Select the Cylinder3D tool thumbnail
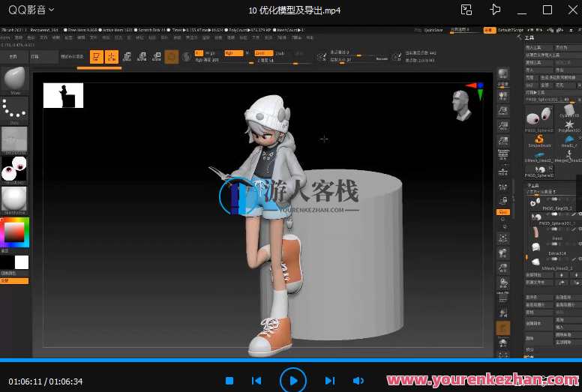 tap(569, 111)
